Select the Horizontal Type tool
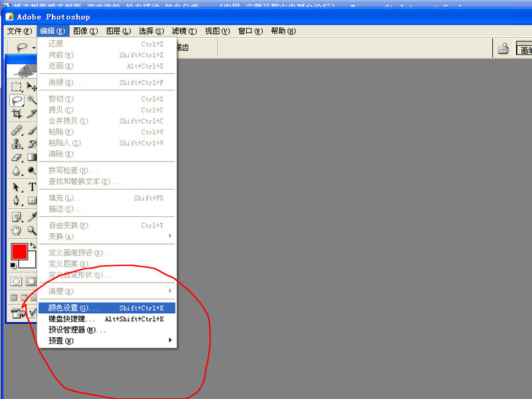Viewport: 532px width, 399px height. 31,187
